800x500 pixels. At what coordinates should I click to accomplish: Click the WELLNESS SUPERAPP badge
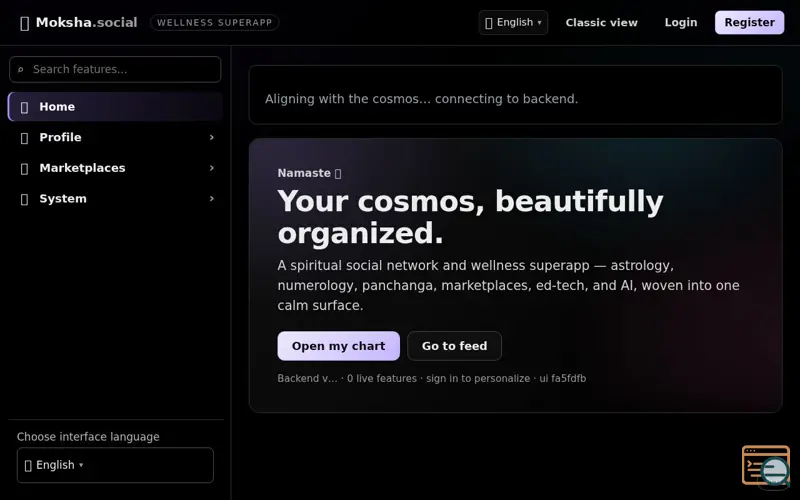214,22
